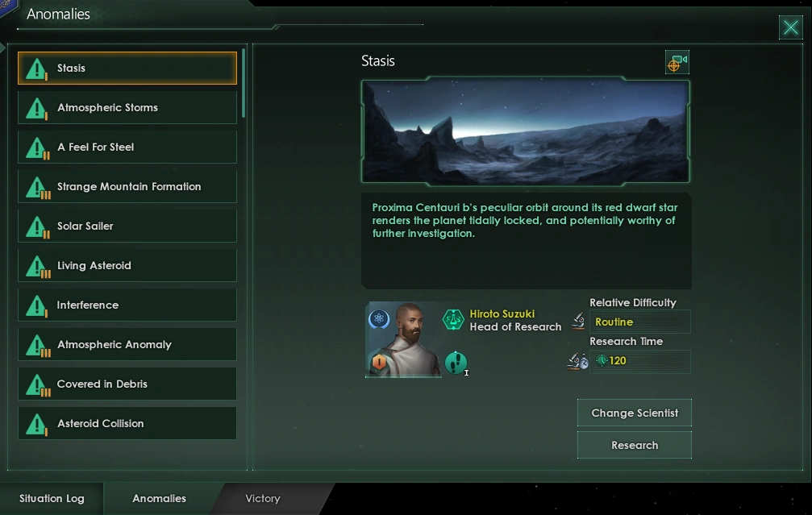The width and height of the screenshot is (812, 515).
Task: Open the Strange Mountain Formation anomaly
Action: 127,186
